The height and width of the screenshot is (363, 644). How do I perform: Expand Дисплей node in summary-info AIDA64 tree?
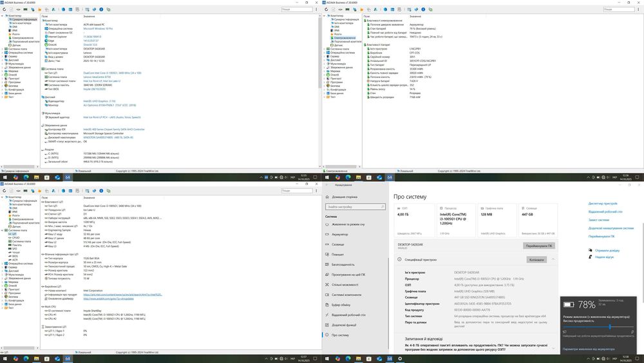[2, 60]
